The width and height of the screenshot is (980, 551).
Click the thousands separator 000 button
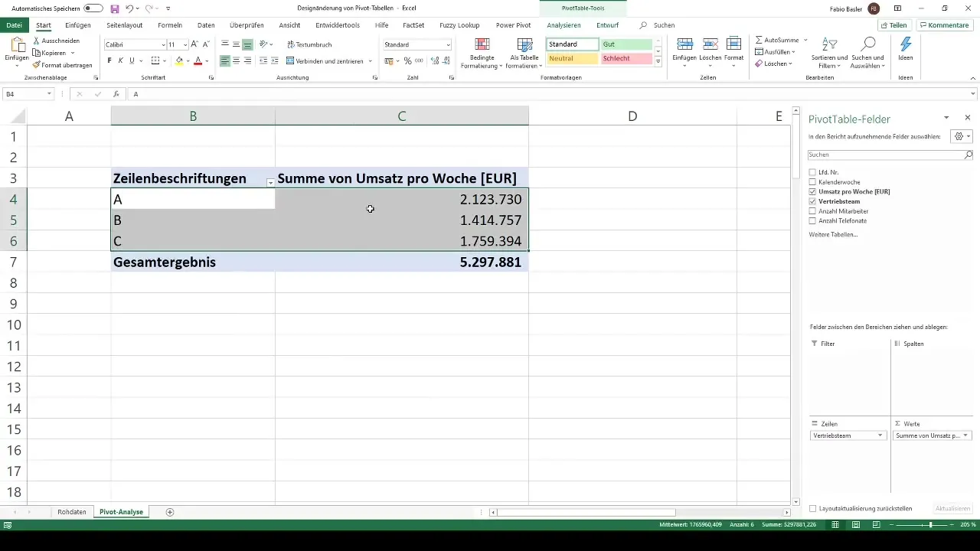[x=419, y=60]
